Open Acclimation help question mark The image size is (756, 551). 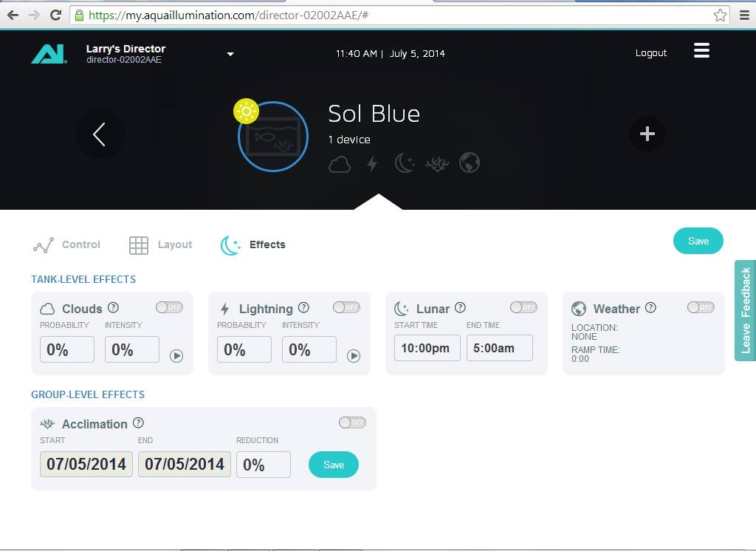[138, 422]
